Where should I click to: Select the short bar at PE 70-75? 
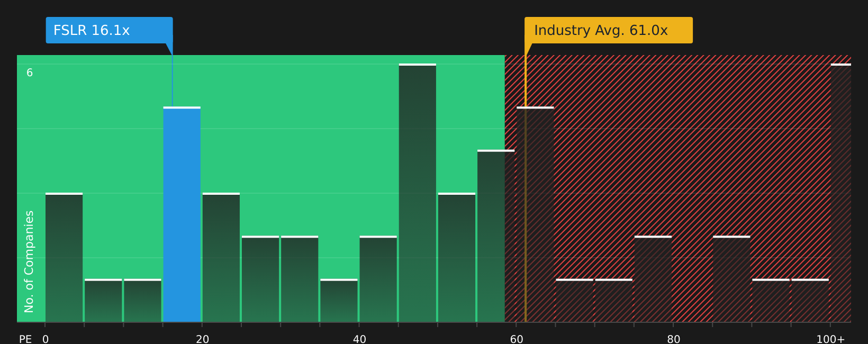[614, 301]
